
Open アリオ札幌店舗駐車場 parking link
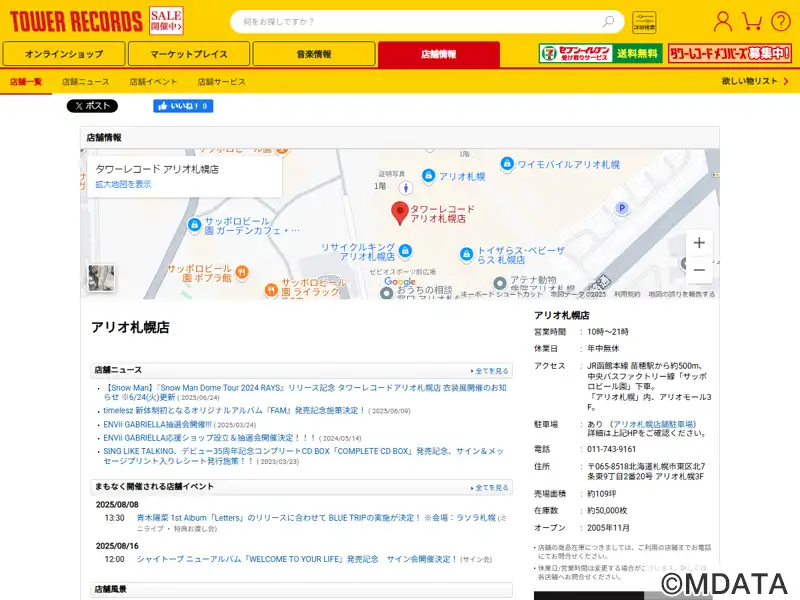tap(653, 424)
